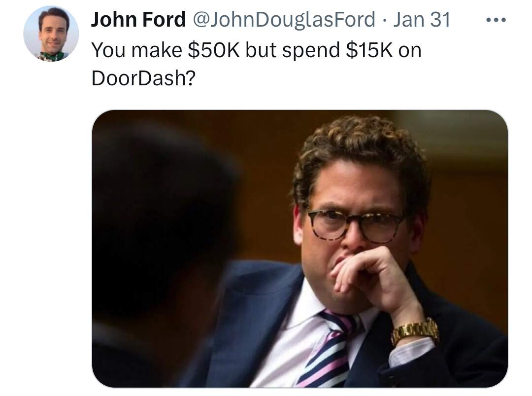Click the $50K amount in tweet text
This screenshot has width=532, height=396.
coord(214,50)
